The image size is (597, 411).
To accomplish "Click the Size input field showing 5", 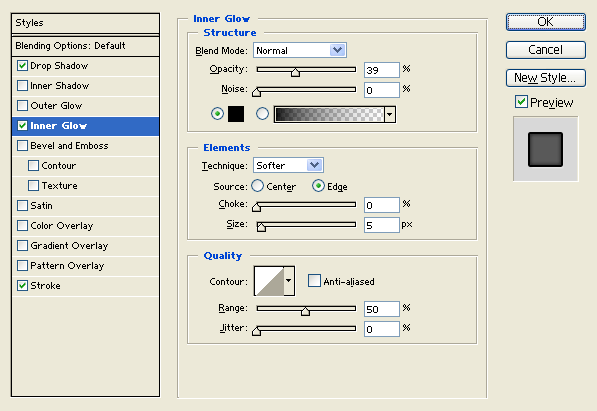I will 382,225.
